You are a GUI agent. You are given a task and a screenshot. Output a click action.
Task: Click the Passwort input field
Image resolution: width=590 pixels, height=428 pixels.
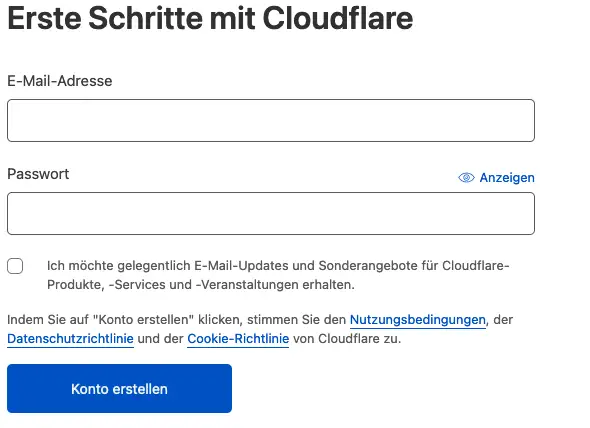point(271,213)
